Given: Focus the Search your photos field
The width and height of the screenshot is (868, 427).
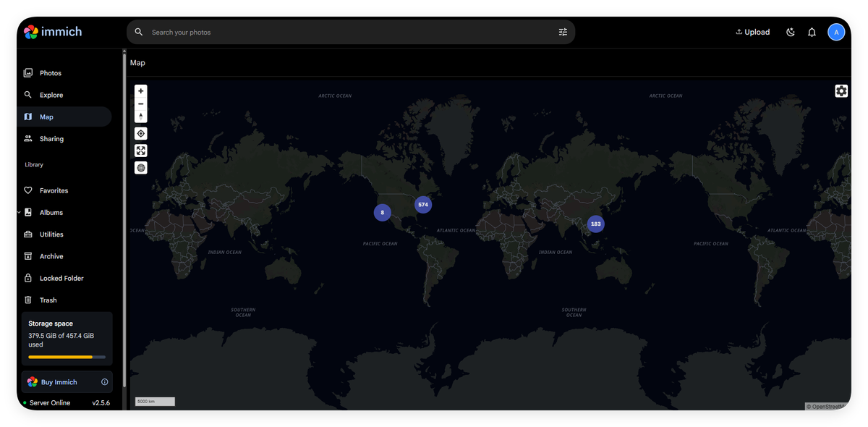Looking at the screenshot, I should [351, 32].
